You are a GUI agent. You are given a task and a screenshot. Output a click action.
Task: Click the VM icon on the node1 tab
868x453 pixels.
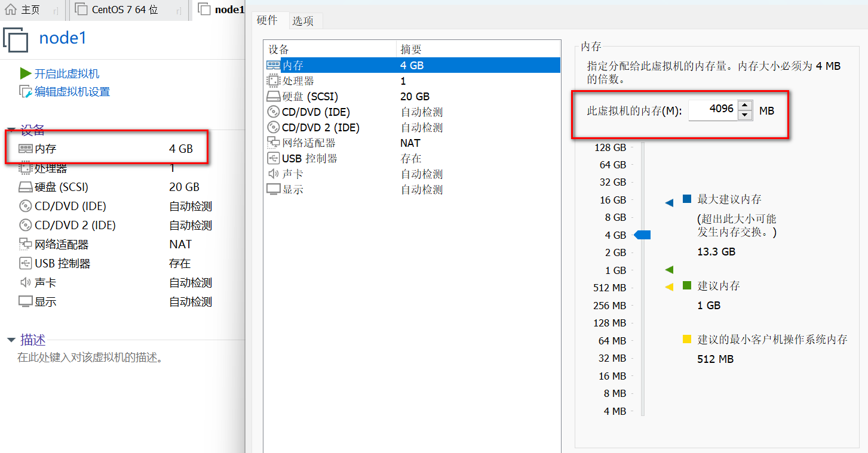tap(204, 10)
